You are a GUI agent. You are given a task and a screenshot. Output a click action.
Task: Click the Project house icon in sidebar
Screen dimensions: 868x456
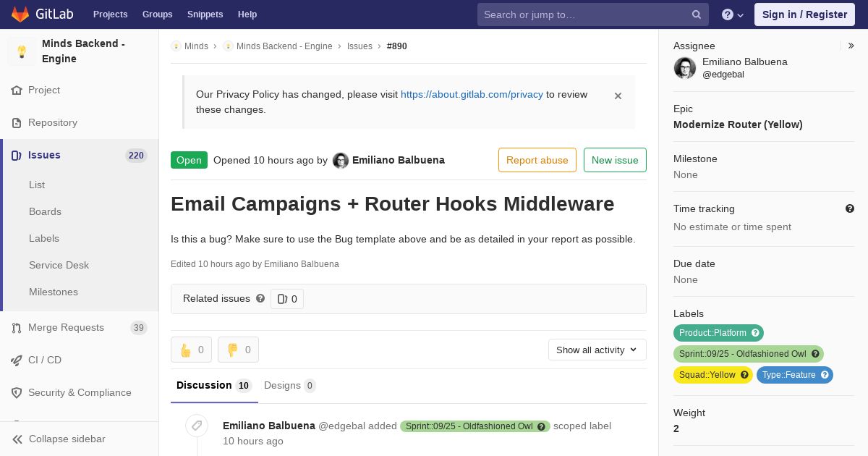pos(17,90)
